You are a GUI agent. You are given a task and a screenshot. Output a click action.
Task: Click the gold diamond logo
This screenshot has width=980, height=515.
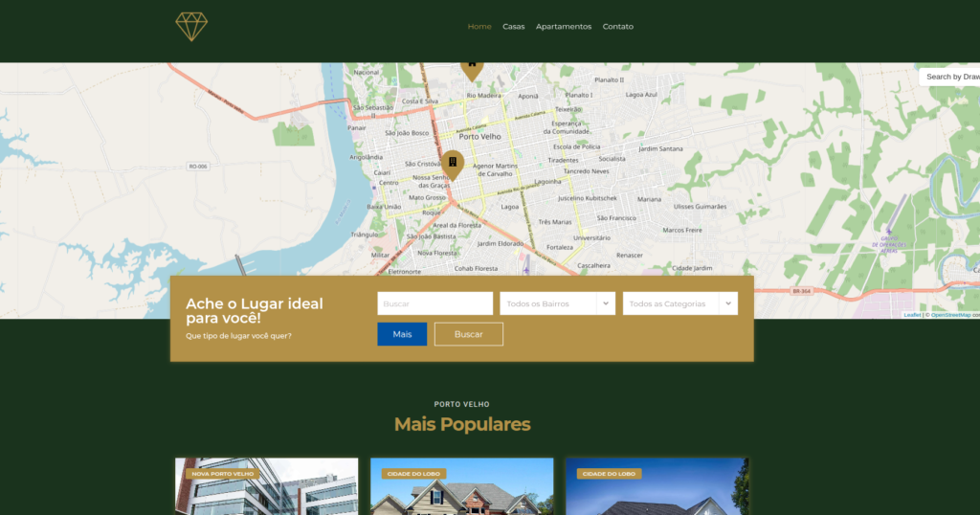[191, 27]
